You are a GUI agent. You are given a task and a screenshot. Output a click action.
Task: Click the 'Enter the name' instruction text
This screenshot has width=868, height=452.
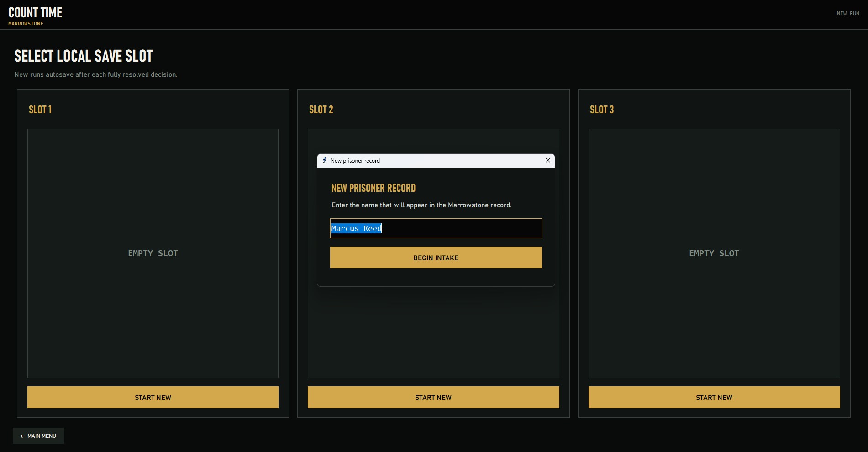421,205
